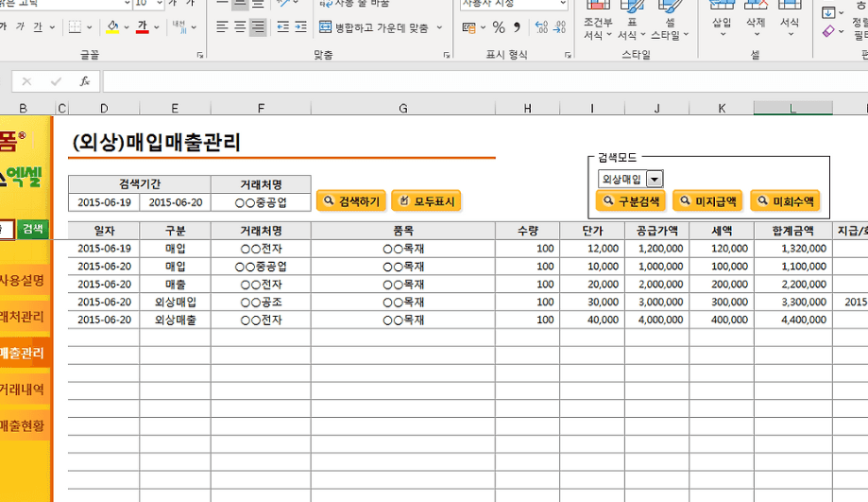Click the green 검색 sidebar button
This screenshot has width=868, height=502.
[33, 230]
